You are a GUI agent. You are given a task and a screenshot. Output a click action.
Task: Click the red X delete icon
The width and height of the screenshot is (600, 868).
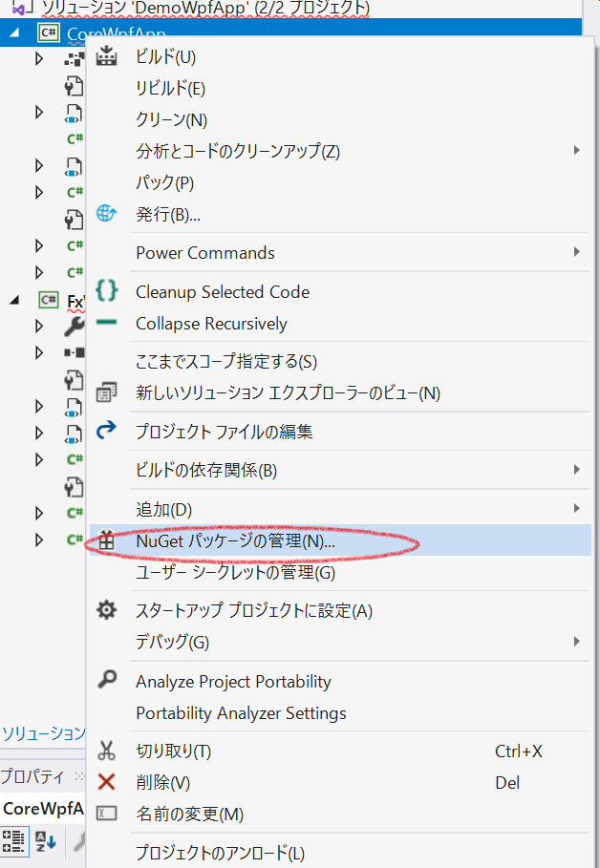106,782
